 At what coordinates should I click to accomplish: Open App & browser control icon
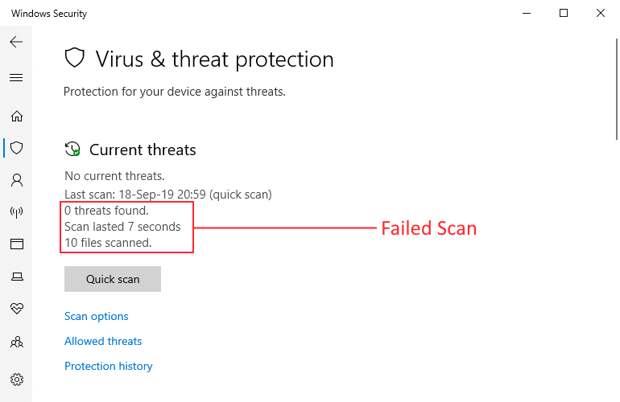[16, 244]
